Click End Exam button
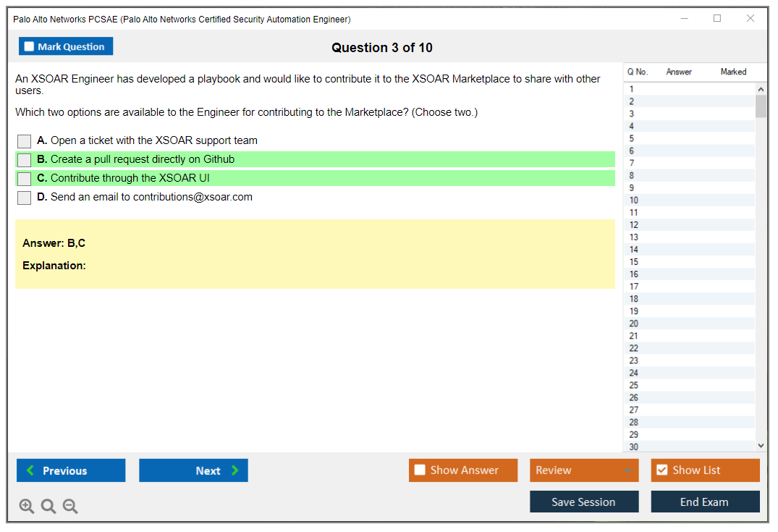The image size is (778, 532). 705,502
